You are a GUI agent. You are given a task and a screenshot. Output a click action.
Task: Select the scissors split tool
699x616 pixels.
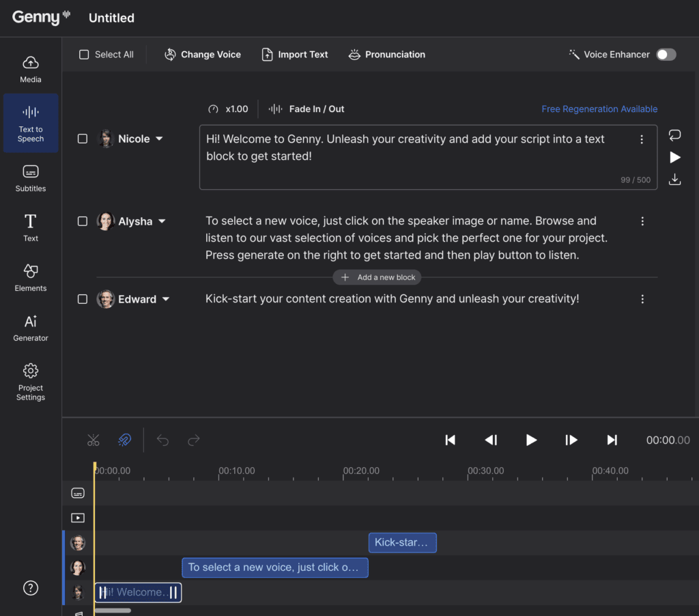(x=93, y=440)
